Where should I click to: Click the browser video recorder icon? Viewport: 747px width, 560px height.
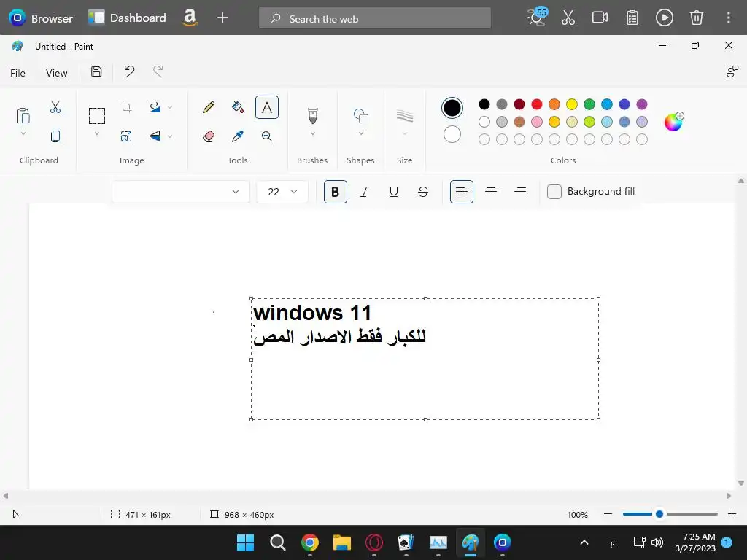pos(600,18)
